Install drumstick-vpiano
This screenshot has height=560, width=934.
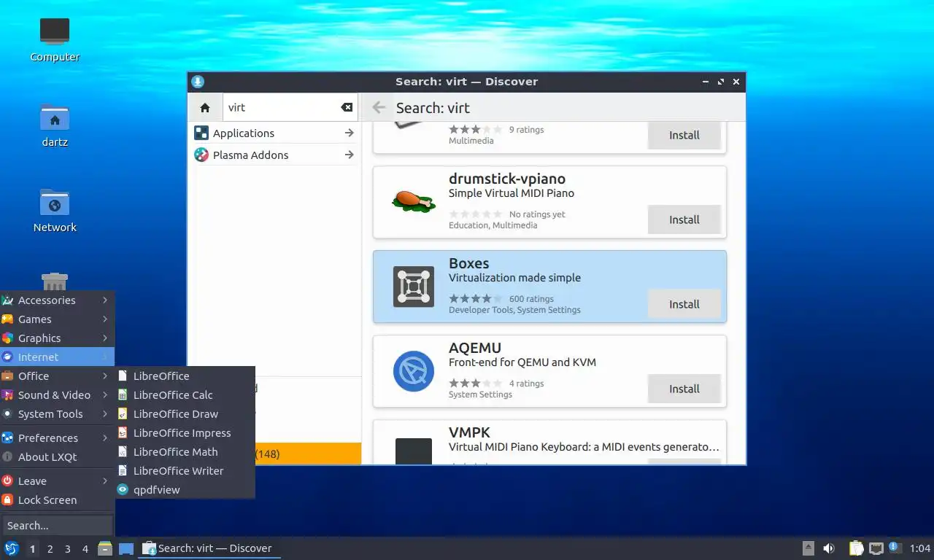pyautogui.click(x=684, y=219)
